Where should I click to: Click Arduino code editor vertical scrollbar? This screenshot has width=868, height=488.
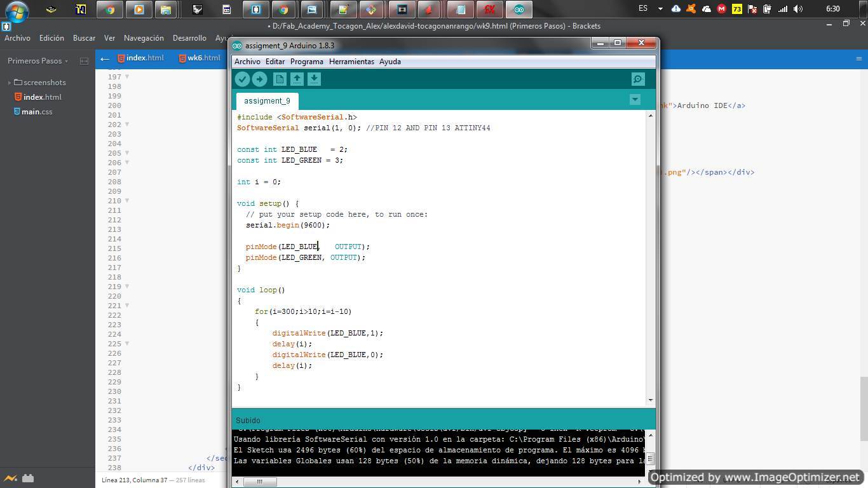(650, 257)
